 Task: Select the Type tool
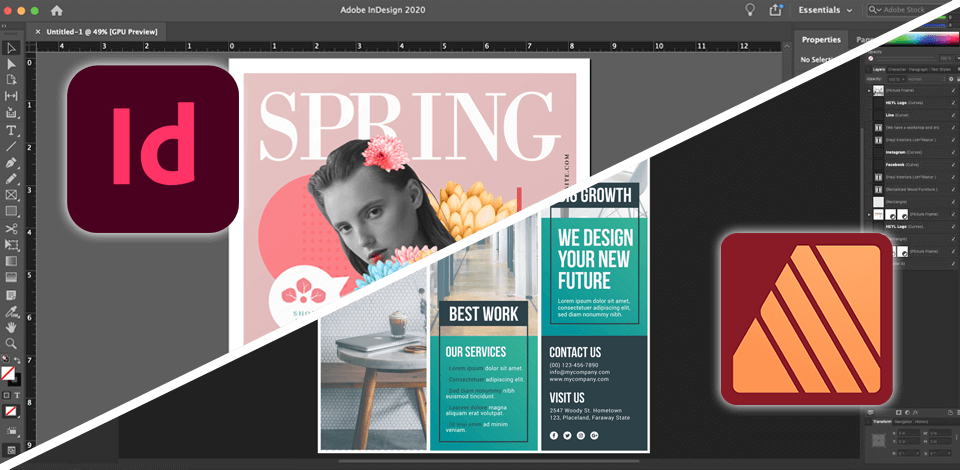pyautogui.click(x=11, y=130)
